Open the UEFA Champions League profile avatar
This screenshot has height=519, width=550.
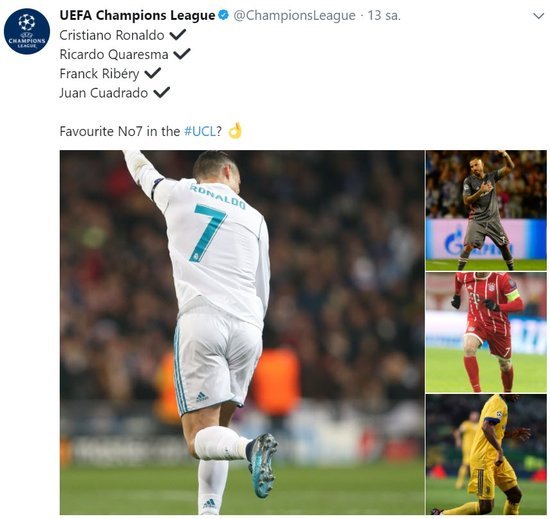tap(27, 31)
